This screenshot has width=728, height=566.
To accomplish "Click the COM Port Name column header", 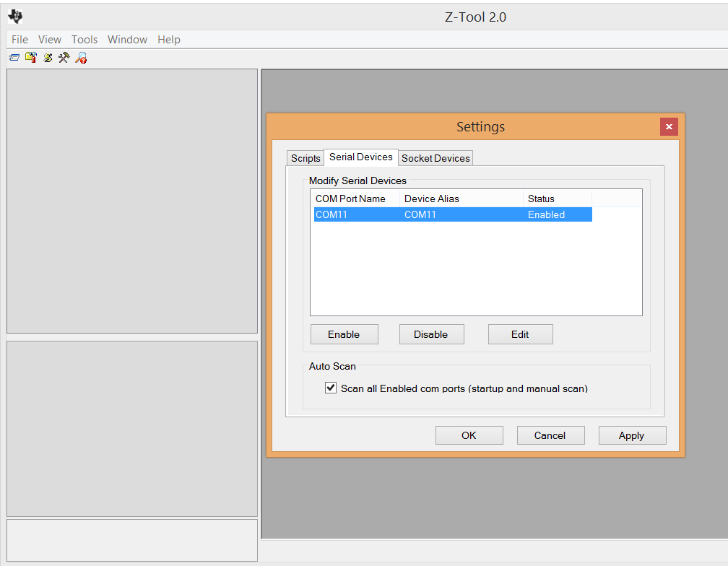I will click(x=355, y=199).
